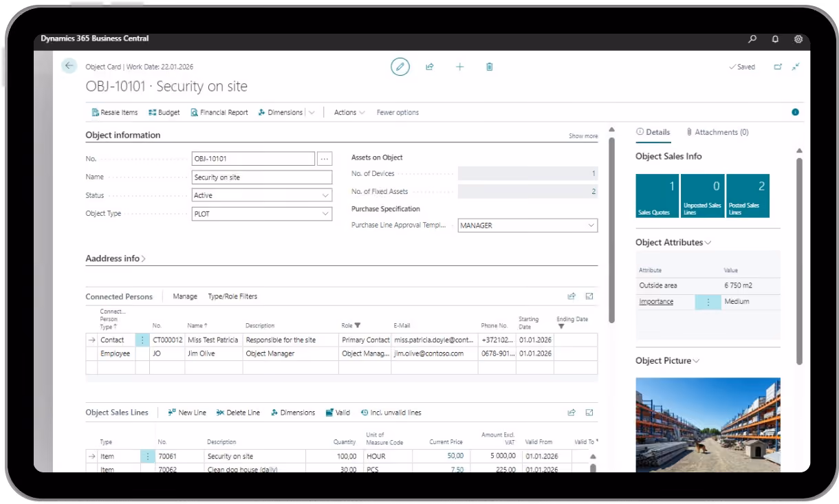Switch to the Attachments (0) tab
The width and height of the screenshot is (839, 504).
pos(717,132)
